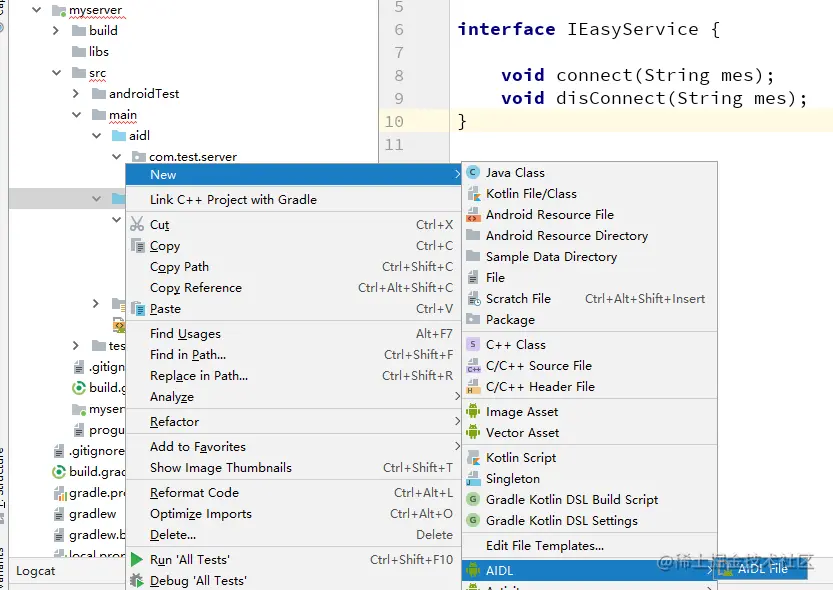Click the Cut scissors icon

pos(137,224)
